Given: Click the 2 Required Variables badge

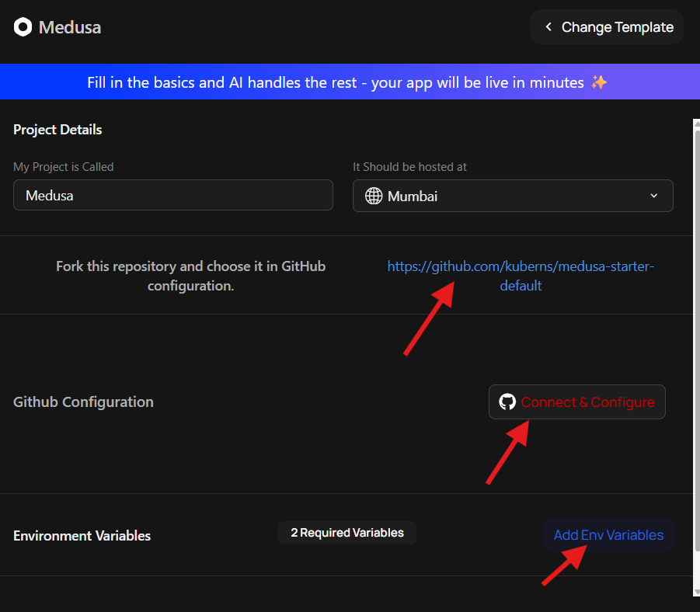Looking at the screenshot, I should (x=347, y=533).
